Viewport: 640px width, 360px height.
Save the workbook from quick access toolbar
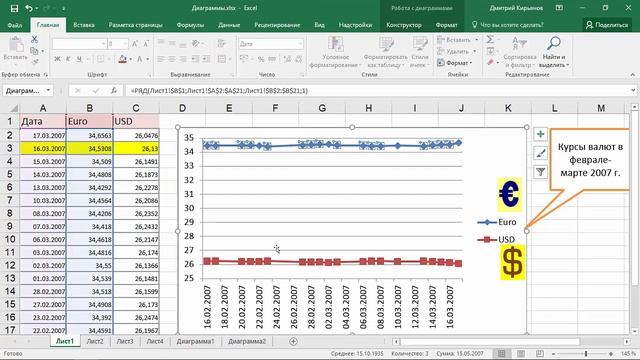point(14,8)
